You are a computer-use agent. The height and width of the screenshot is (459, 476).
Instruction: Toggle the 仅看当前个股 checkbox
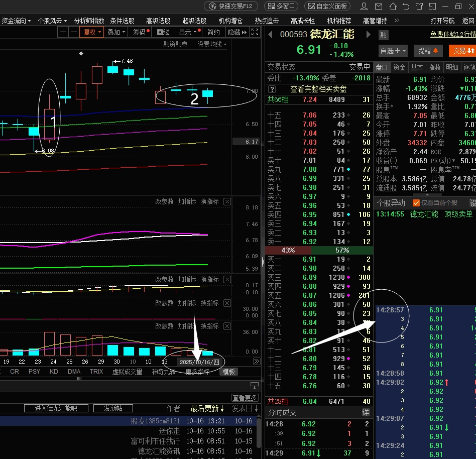pos(416,203)
